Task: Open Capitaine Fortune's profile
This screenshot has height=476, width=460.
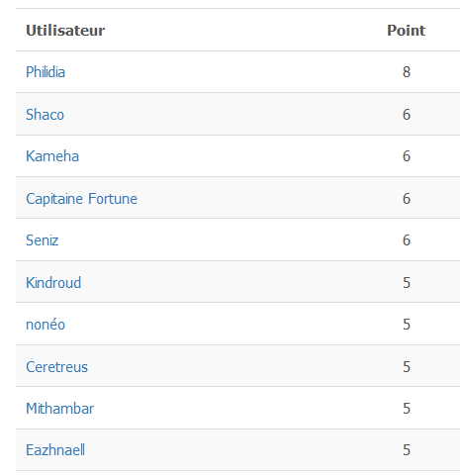Action: pos(81,199)
